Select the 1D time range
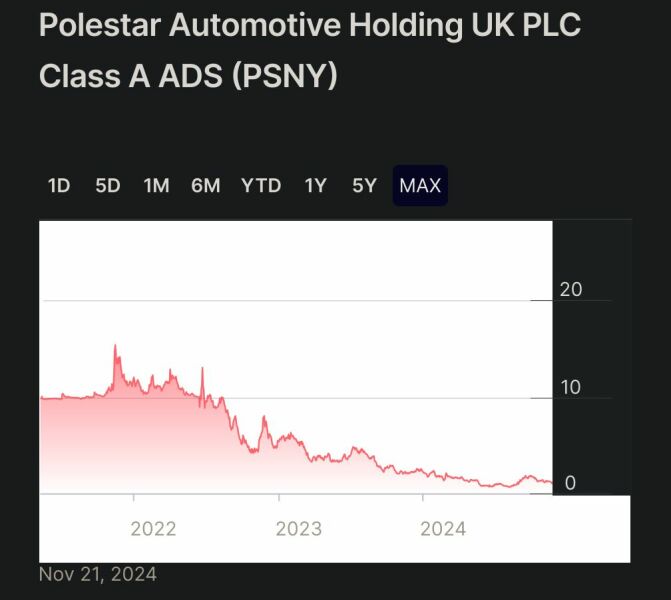 pos(59,185)
